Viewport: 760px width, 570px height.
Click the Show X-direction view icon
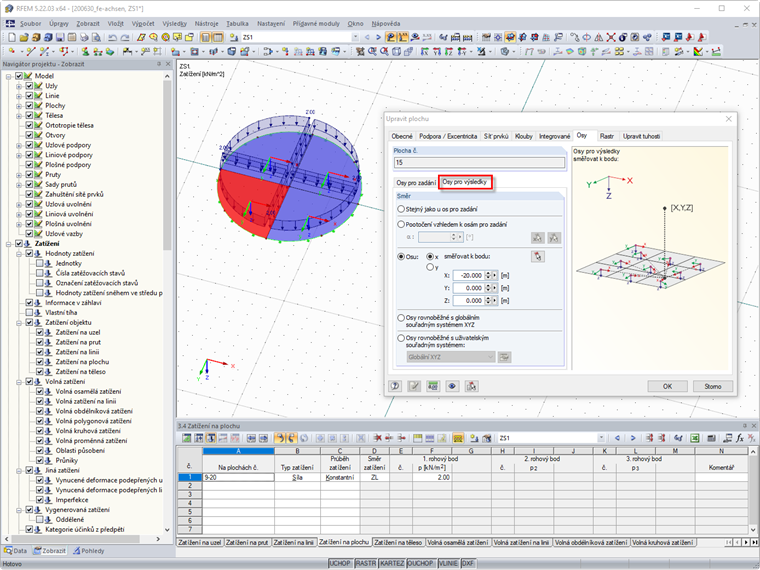point(425,51)
